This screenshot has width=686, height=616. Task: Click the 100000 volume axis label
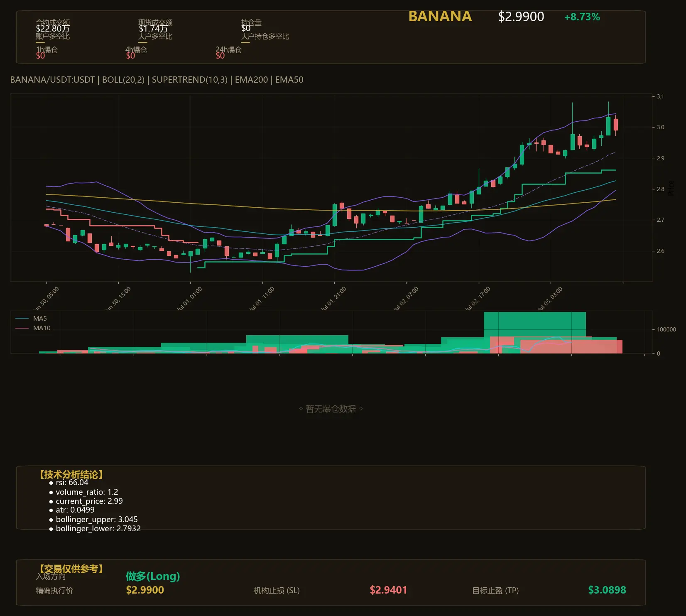666,329
